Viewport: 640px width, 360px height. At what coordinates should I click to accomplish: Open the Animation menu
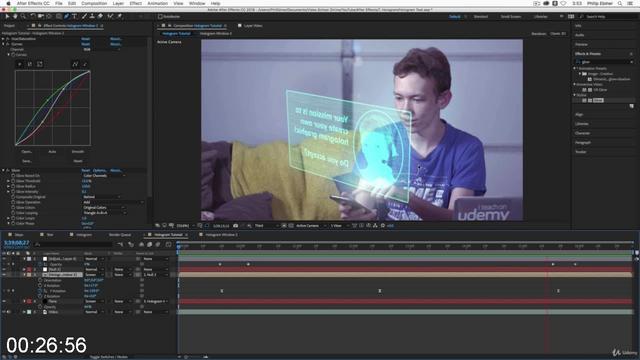158,3
